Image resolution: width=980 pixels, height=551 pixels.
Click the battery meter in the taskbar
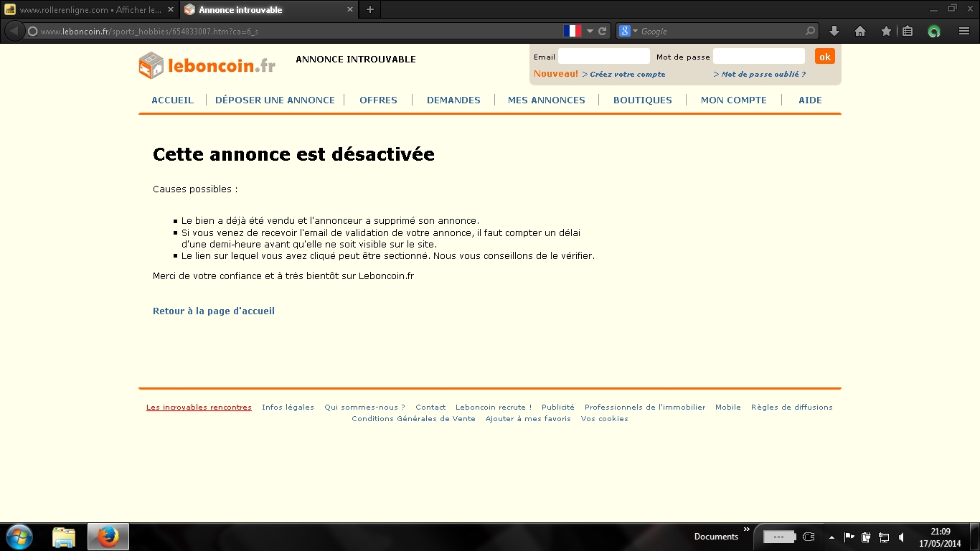[779, 537]
